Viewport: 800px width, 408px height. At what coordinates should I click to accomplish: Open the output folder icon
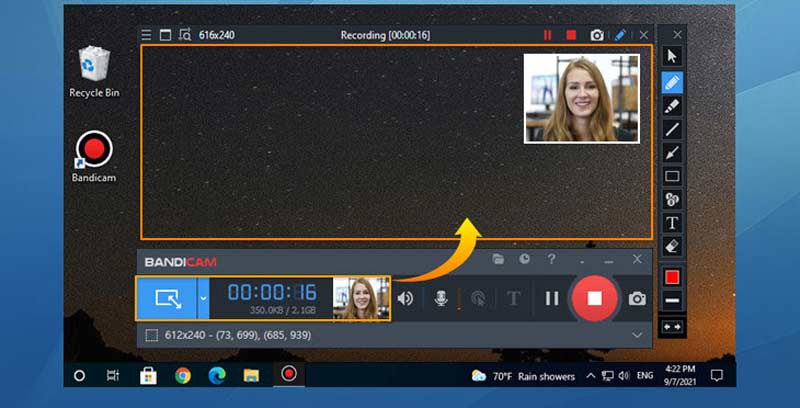pos(498,259)
